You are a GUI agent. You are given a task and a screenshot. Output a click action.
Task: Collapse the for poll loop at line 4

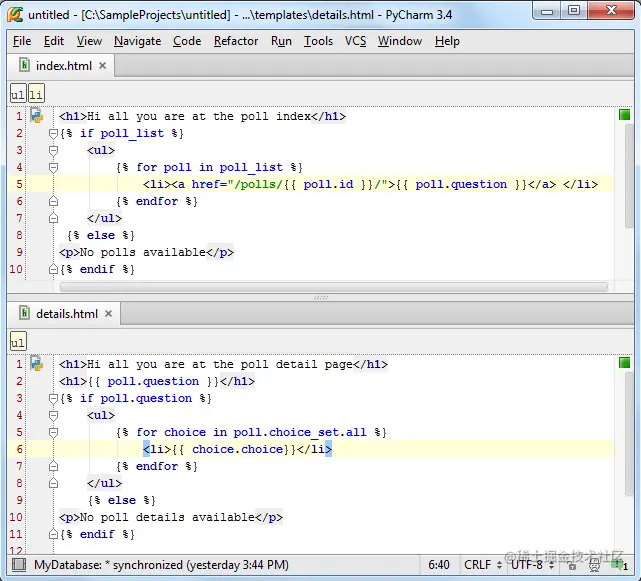point(53,167)
